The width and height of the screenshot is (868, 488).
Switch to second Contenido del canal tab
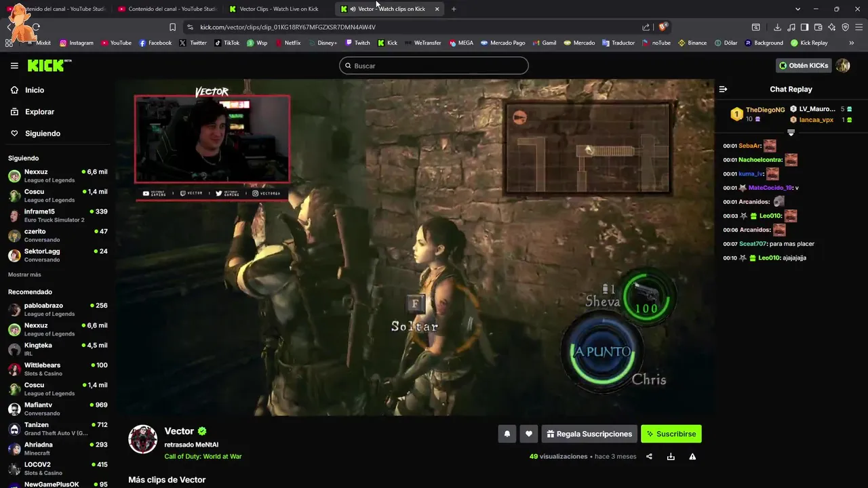[166, 9]
